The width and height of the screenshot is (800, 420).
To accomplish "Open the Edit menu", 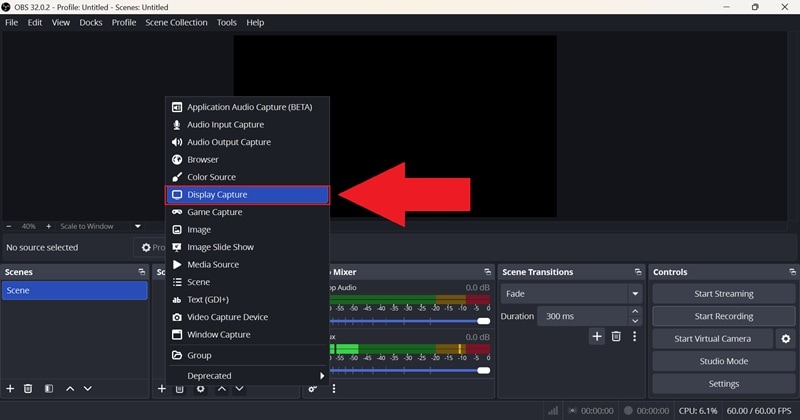I will click(x=35, y=22).
